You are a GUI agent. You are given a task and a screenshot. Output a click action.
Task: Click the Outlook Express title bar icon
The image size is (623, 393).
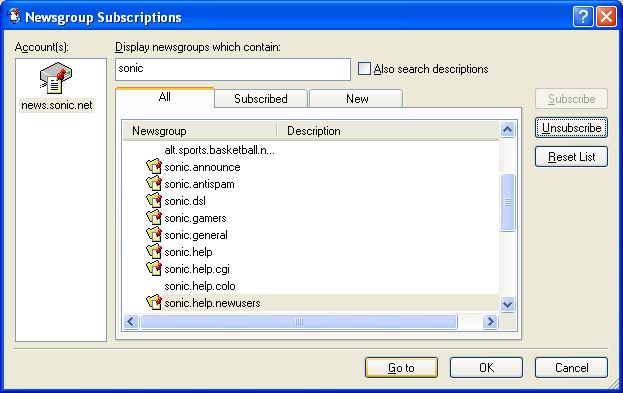coord(14,17)
